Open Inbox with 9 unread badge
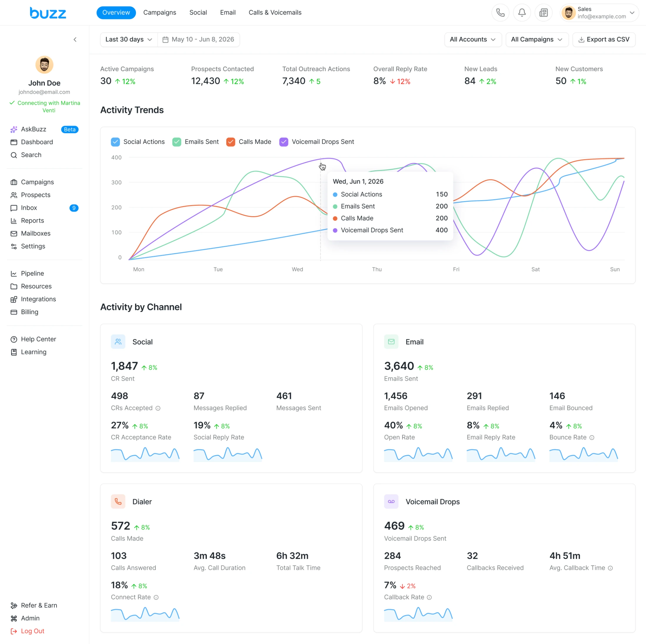 point(44,208)
